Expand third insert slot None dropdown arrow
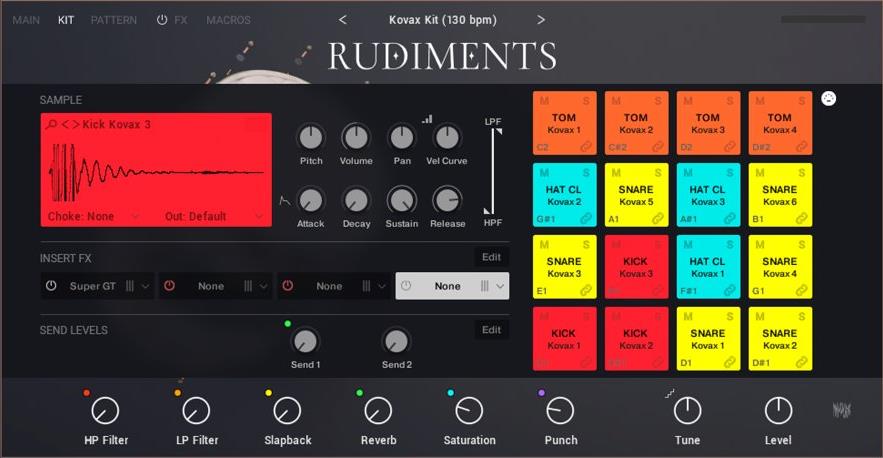883x458 pixels. click(x=382, y=286)
